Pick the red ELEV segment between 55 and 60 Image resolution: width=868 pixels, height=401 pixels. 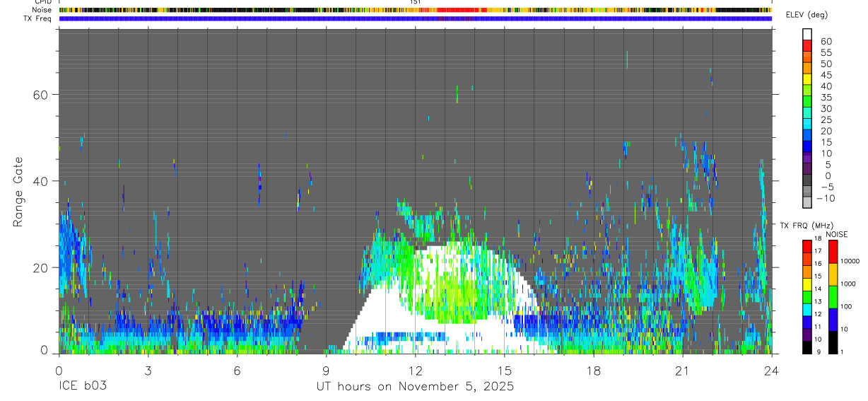tap(807, 45)
